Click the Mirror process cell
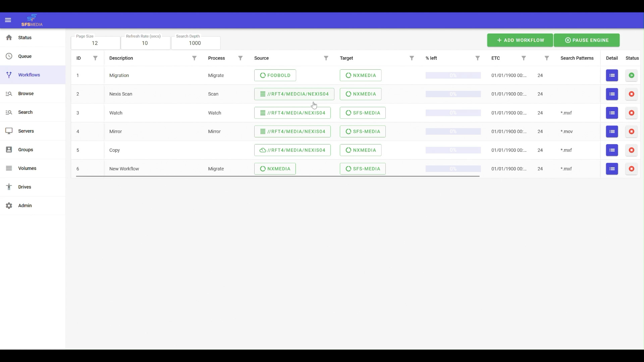The image size is (644, 362). (x=214, y=131)
